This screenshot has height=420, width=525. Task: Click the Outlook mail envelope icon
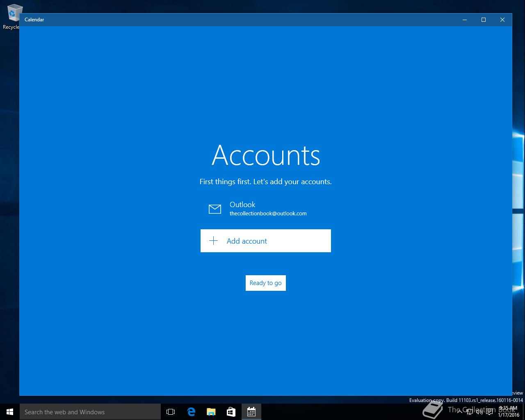pyautogui.click(x=215, y=209)
